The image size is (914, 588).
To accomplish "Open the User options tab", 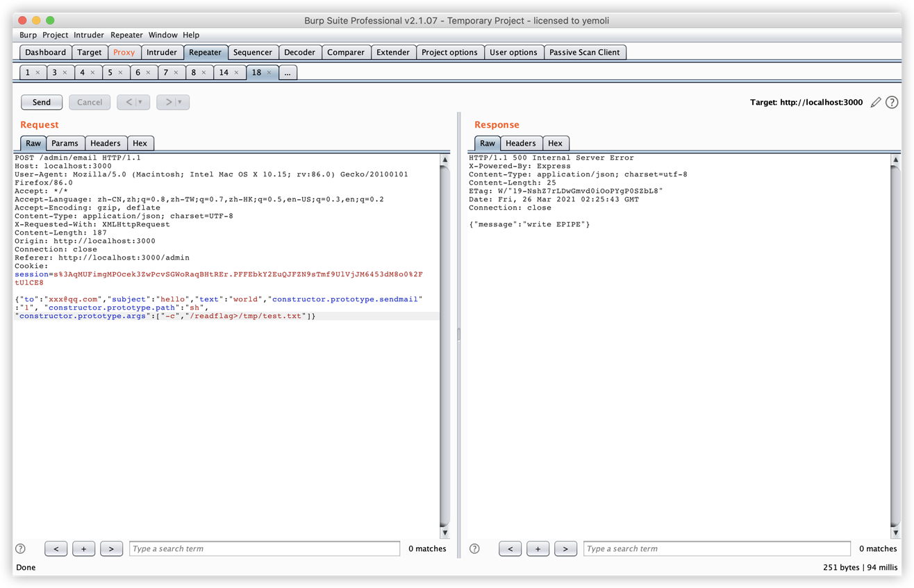I will click(x=513, y=52).
